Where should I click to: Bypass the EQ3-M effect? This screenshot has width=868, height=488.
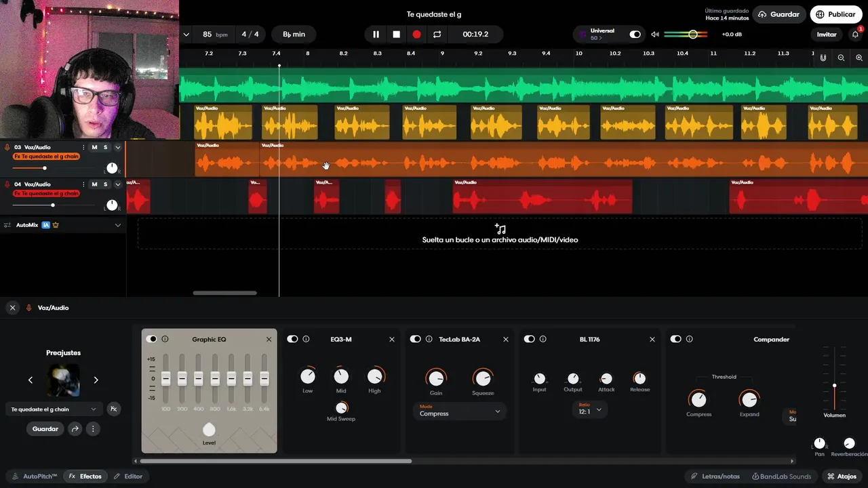292,339
